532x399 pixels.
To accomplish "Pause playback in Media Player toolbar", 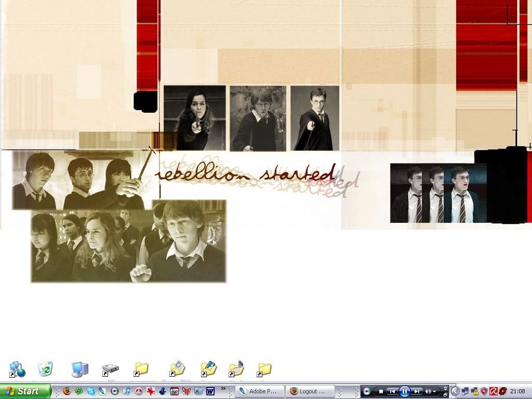I will tap(404, 391).
